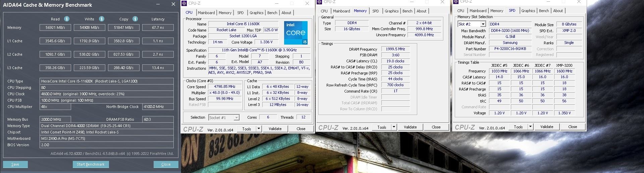Click the Write column info icon in AIDA64
Viewport: 644px width, 173px height.
pos(102,19)
